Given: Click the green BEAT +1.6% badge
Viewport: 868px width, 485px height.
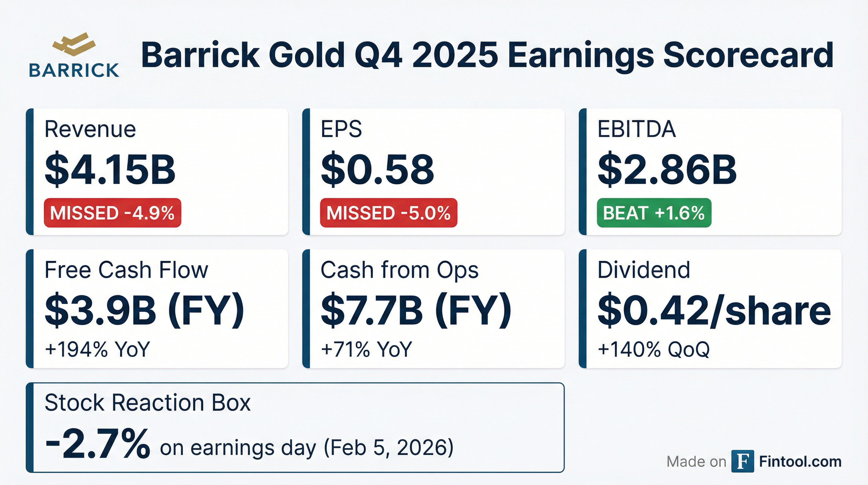Looking at the screenshot, I should tap(654, 213).
